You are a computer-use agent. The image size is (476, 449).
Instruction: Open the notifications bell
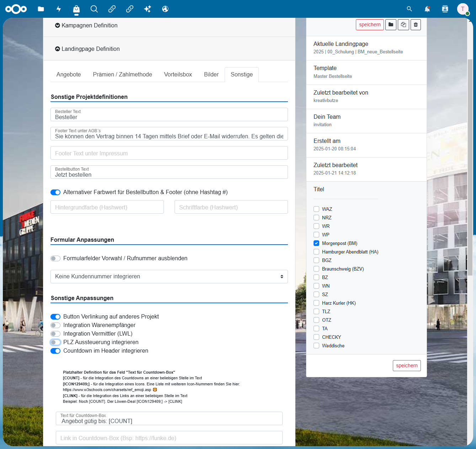[x=427, y=9]
